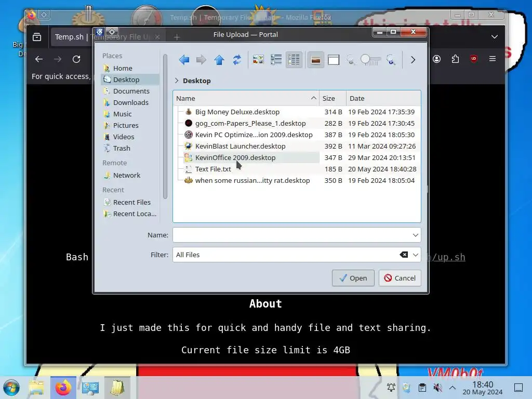Adjust the icon zoom slider

click(x=370, y=60)
